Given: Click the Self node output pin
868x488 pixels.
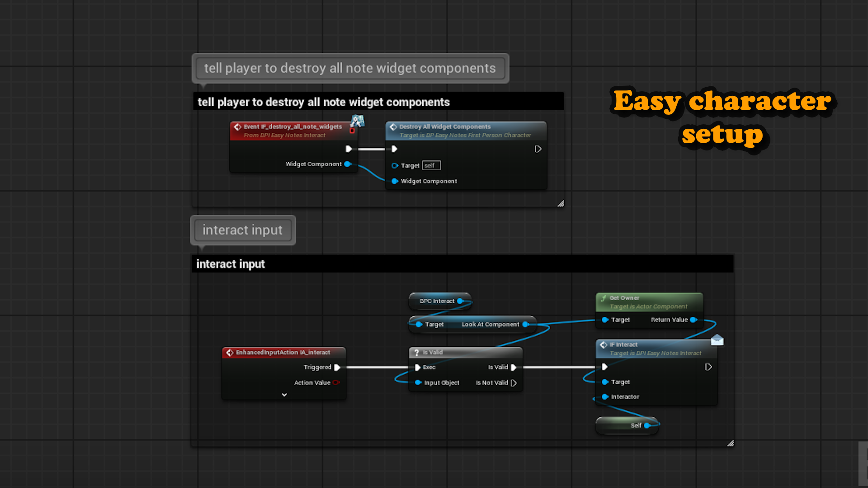Looking at the screenshot, I should click(x=647, y=426).
